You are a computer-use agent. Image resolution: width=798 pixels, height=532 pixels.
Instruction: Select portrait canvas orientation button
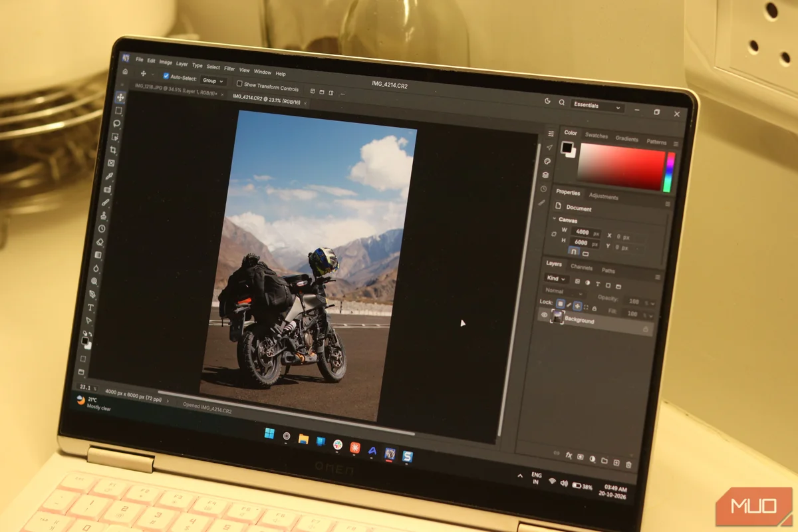coord(573,251)
